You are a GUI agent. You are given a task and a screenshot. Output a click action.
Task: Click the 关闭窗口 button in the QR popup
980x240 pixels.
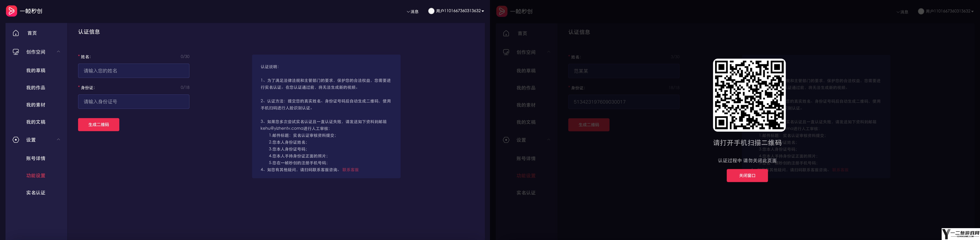pos(747,175)
